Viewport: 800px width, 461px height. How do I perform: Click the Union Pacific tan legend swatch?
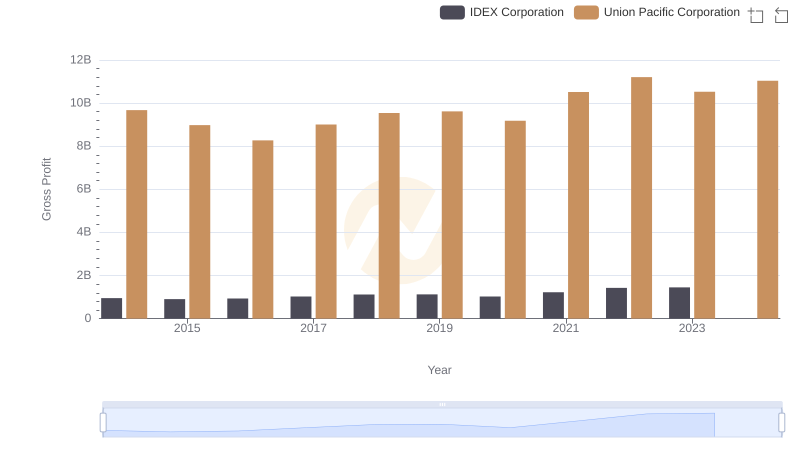tap(586, 12)
